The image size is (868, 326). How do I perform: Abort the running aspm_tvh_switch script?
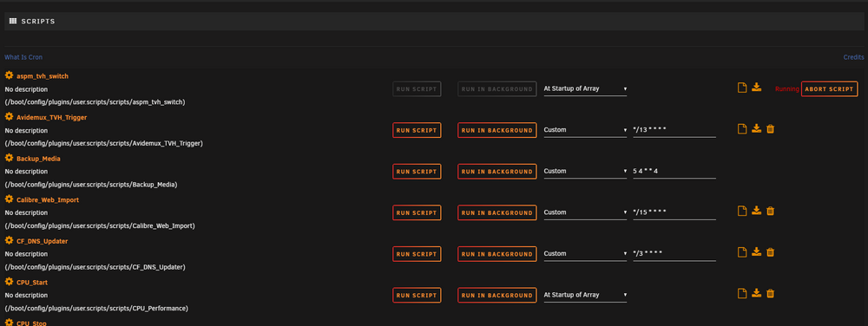(x=829, y=89)
